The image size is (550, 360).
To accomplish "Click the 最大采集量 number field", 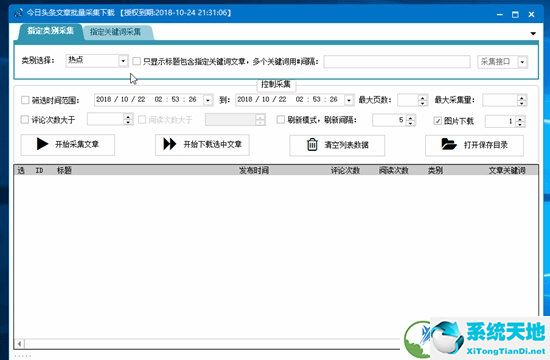I will coord(500,100).
